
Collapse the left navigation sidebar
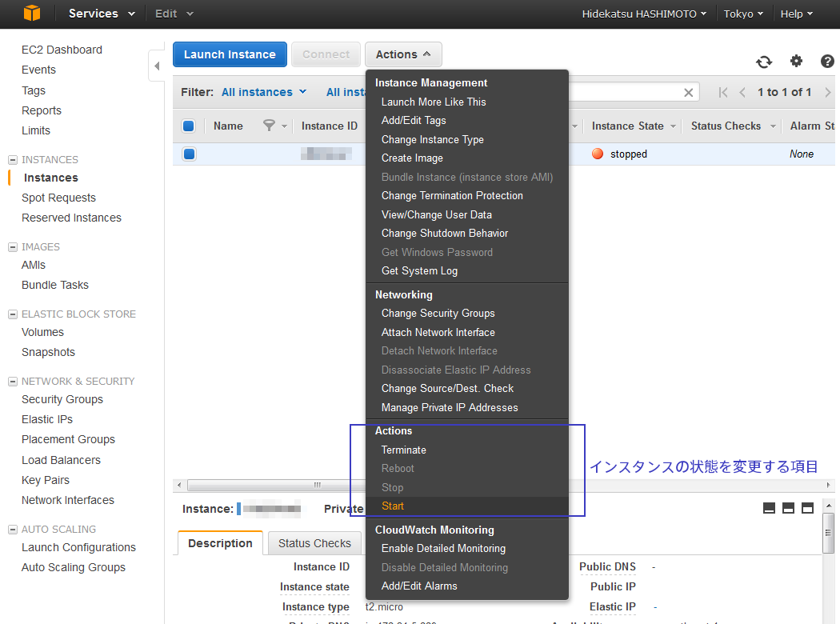[157, 66]
